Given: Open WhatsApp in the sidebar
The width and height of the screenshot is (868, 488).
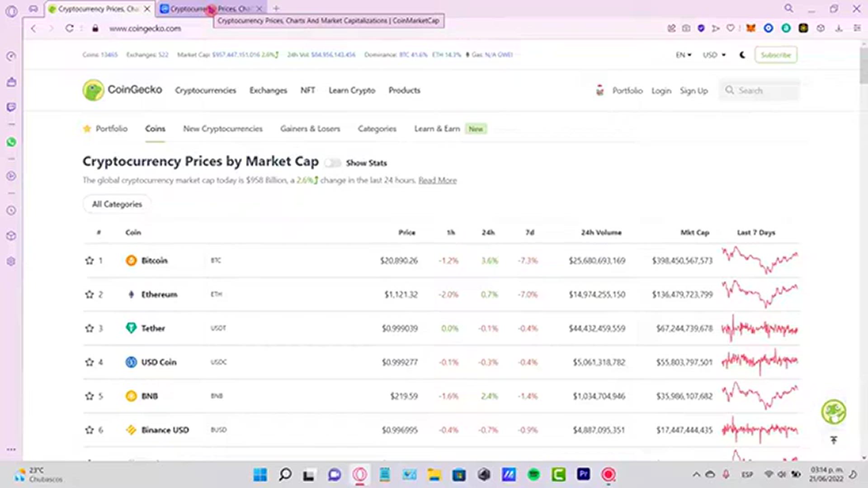Looking at the screenshot, I should pos(11,142).
